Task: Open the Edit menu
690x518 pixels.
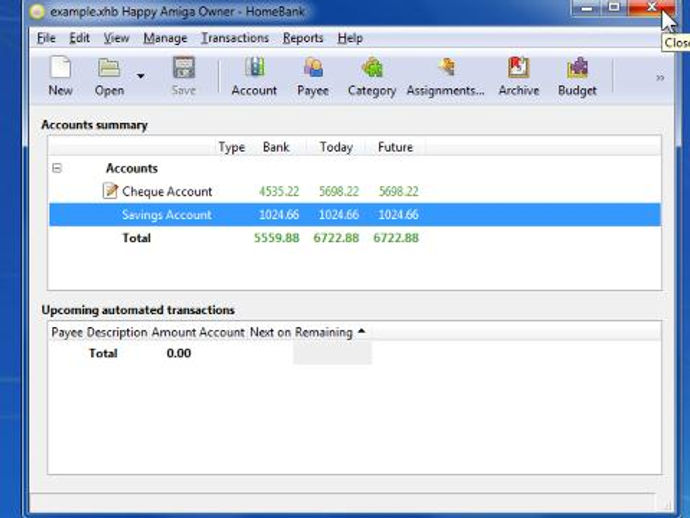Action: pyautogui.click(x=80, y=38)
